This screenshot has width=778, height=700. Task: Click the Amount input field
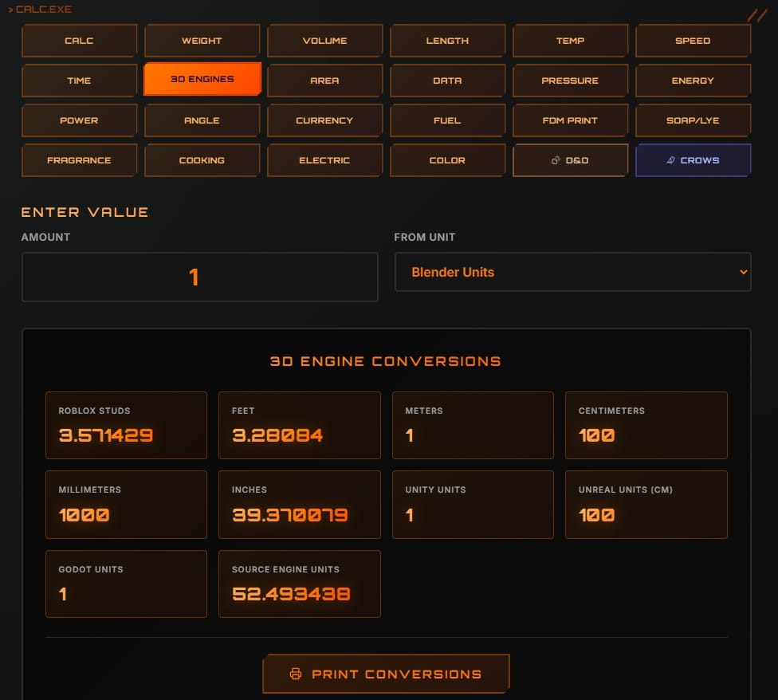pyautogui.click(x=199, y=277)
